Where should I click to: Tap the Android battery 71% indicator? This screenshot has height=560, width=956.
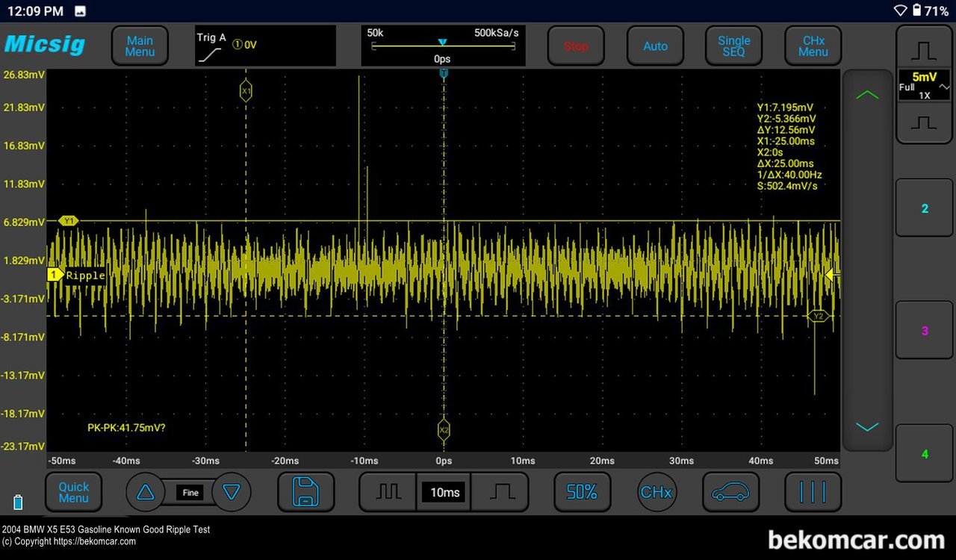(931, 10)
